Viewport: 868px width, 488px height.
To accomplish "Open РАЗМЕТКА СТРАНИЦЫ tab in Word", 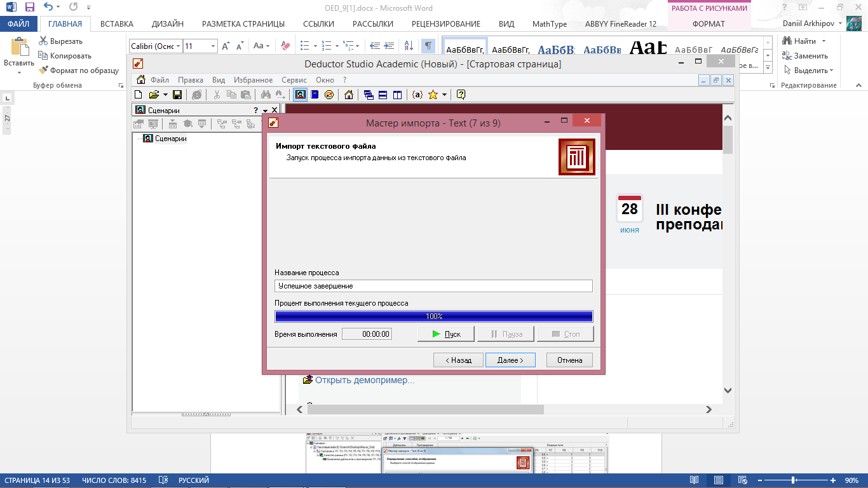I will [243, 24].
